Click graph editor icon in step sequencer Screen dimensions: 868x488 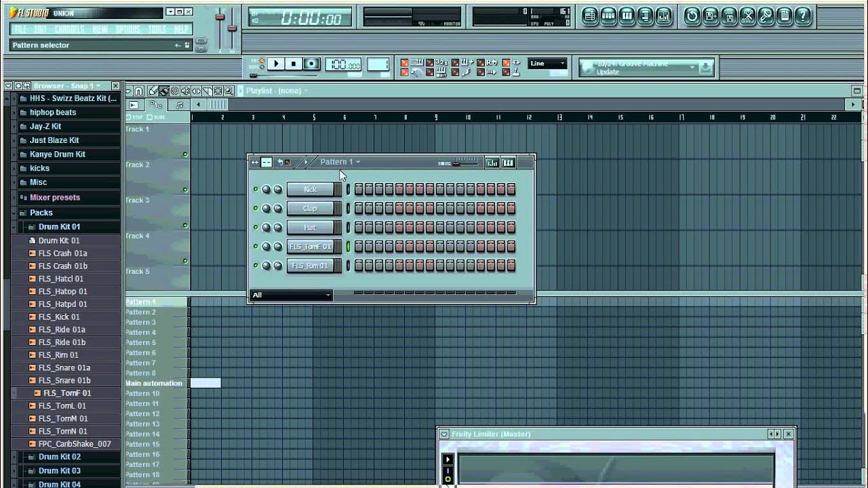tap(492, 162)
